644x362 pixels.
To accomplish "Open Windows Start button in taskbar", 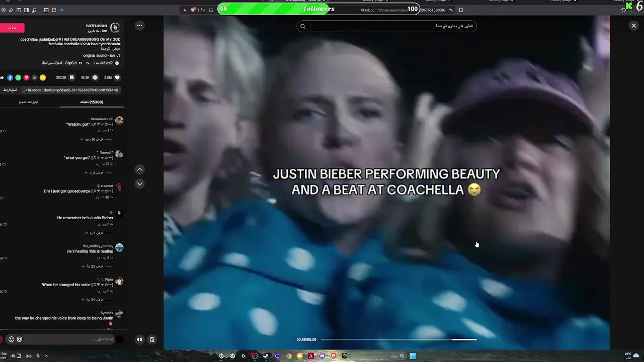I will (x=413, y=356).
